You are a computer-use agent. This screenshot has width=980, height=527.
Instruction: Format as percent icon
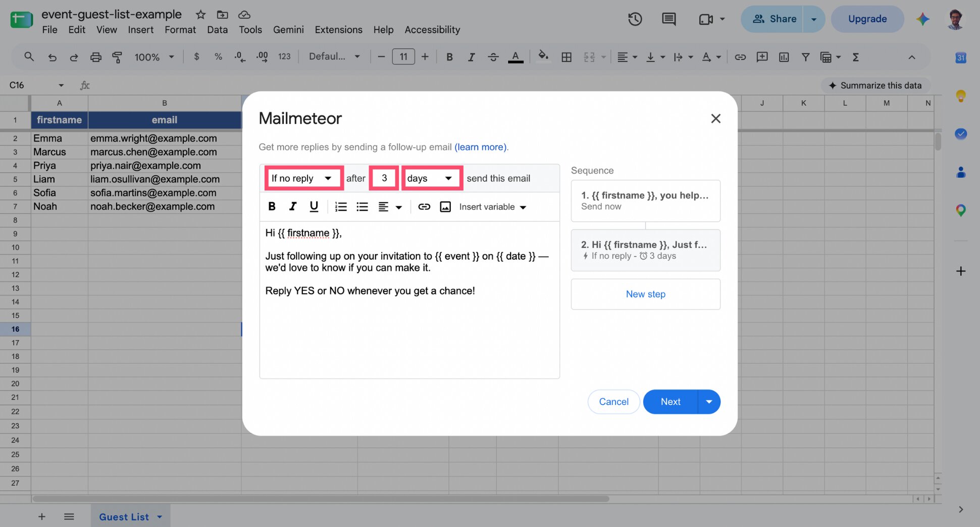click(218, 57)
